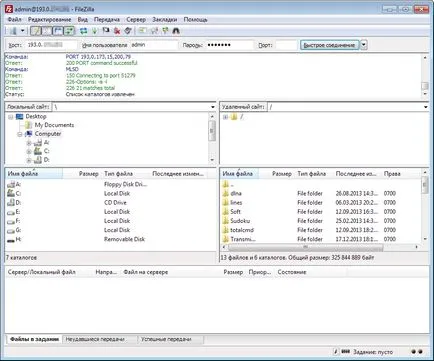This screenshot has height=361, width=434.
Task: Expand the D: drive in the local tree
Action: [29, 160]
